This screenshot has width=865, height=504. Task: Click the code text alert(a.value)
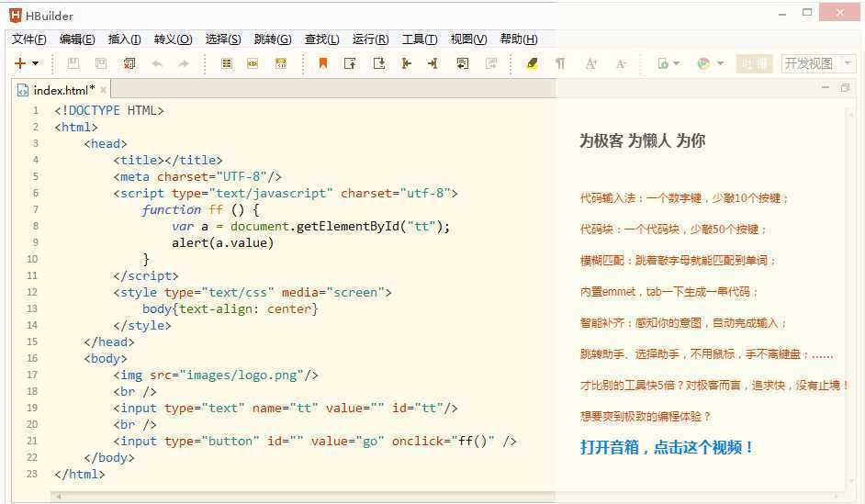pos(222,242)
